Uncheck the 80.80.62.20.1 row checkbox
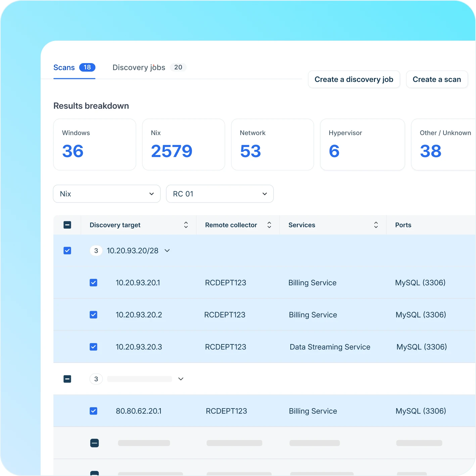Image resolution: width=476 pixels, height=476 pixels. (x=94, y=411)
